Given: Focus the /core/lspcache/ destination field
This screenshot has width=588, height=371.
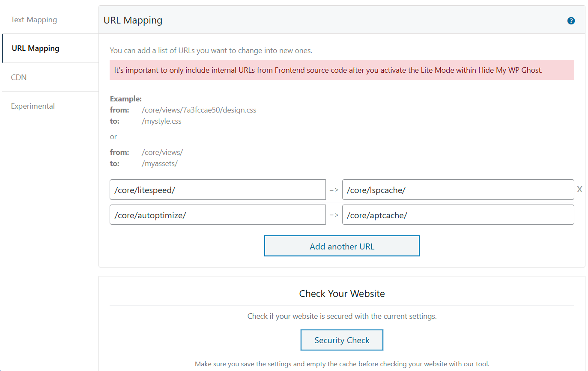Looking at the screenshot, I should click(458, 190).
